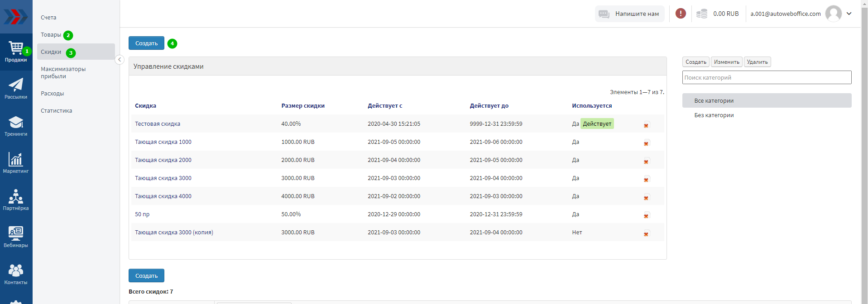Collapse the submenu with arrow handle

coord(120,60)
